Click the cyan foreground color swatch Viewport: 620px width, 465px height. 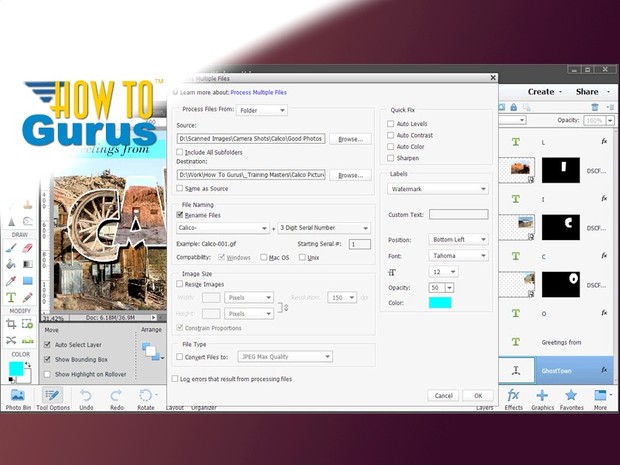[x=16, y=369]
